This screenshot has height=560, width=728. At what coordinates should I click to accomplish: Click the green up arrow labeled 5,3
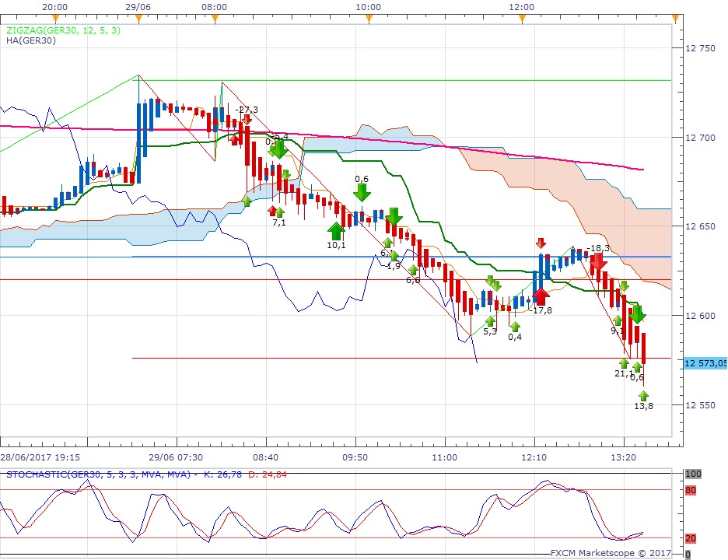[490, 321]
